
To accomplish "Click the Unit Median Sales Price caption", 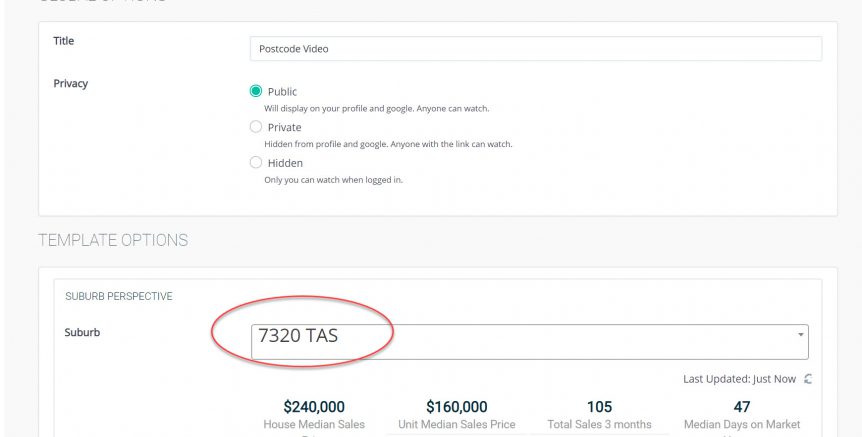I will (x=457, y=425).
